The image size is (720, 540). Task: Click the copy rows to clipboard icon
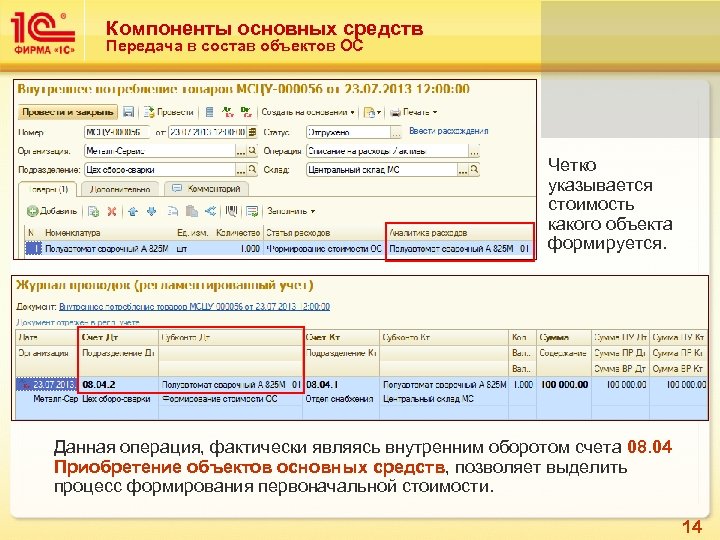pos(173,211)
